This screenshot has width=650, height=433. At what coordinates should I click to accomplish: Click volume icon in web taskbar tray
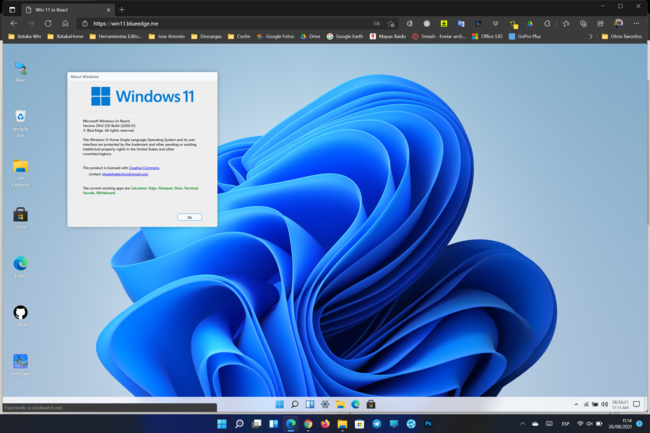pos(604,404)
